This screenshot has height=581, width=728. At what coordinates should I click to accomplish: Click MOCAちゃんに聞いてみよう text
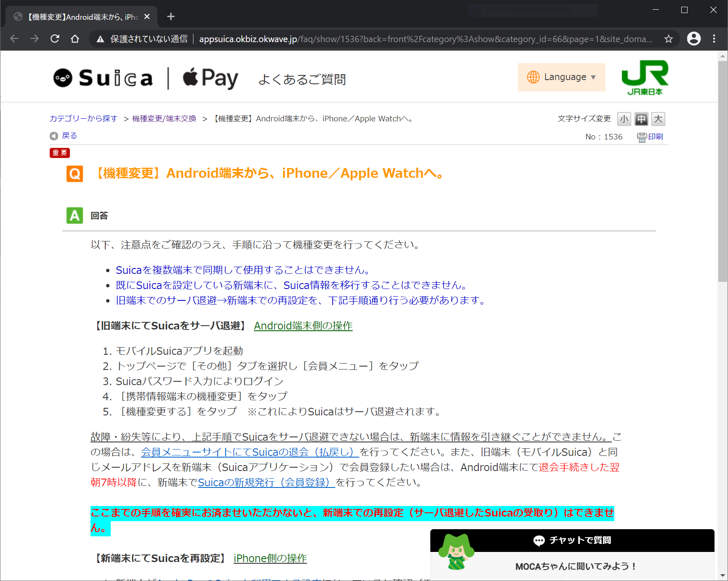pyautogui.click(x=575, y=567)
